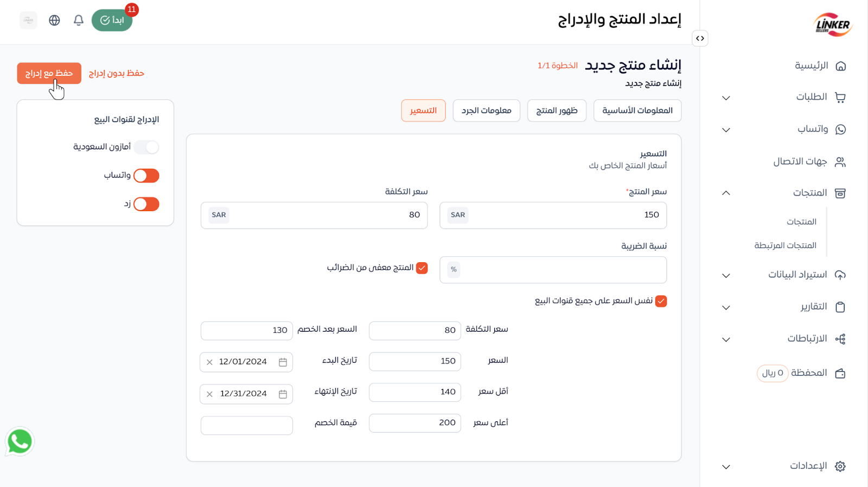Click the واتساب sidebar icon
Image resolution: width=868 pixels, height=487 pixels.
(840, 129)
